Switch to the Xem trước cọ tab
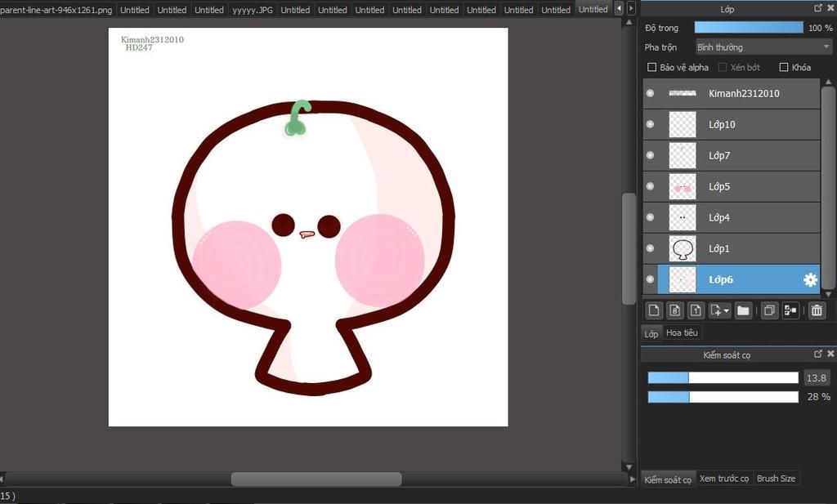 click(x=724, y=479)
